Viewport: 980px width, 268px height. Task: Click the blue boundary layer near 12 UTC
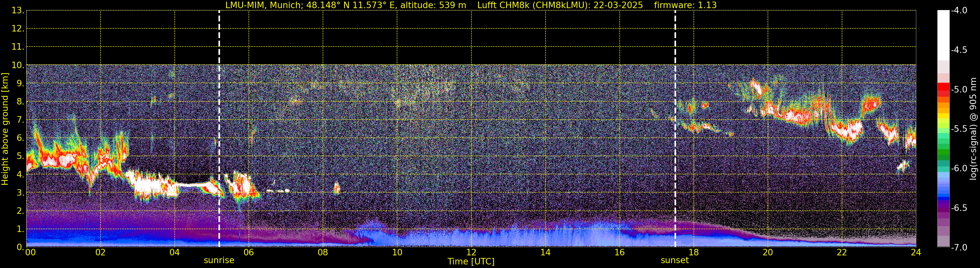[471, 238]
